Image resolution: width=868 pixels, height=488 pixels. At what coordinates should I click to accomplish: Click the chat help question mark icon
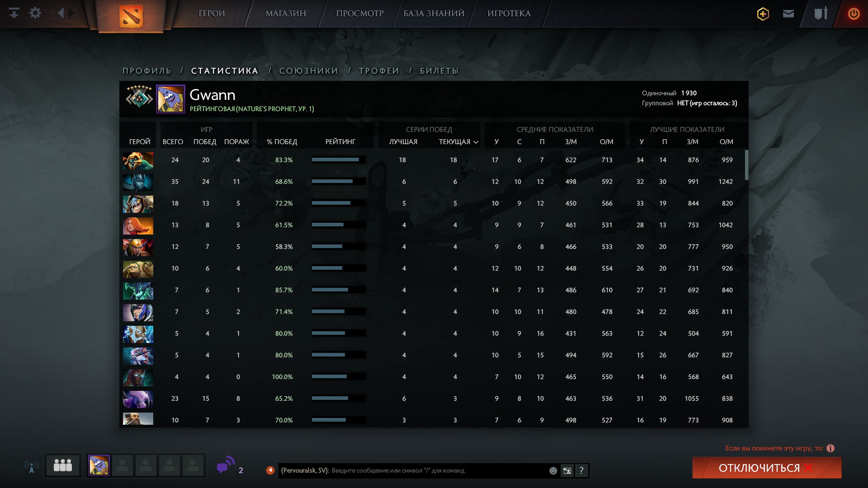[x=581, y=471]
